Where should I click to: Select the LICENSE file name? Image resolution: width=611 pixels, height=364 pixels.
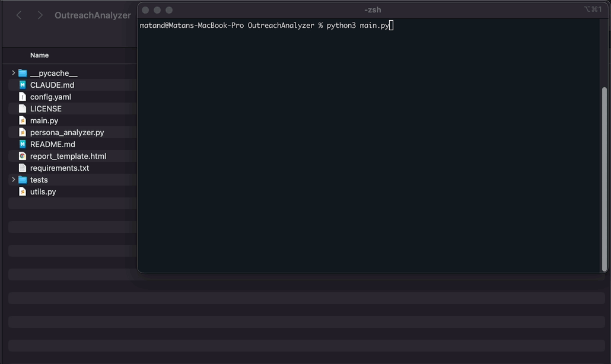pos(46,108)
